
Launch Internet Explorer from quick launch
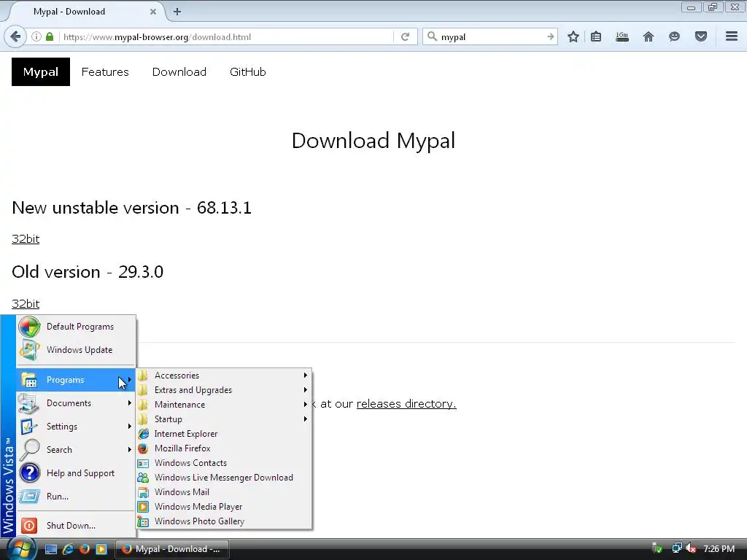click(68, 549)
